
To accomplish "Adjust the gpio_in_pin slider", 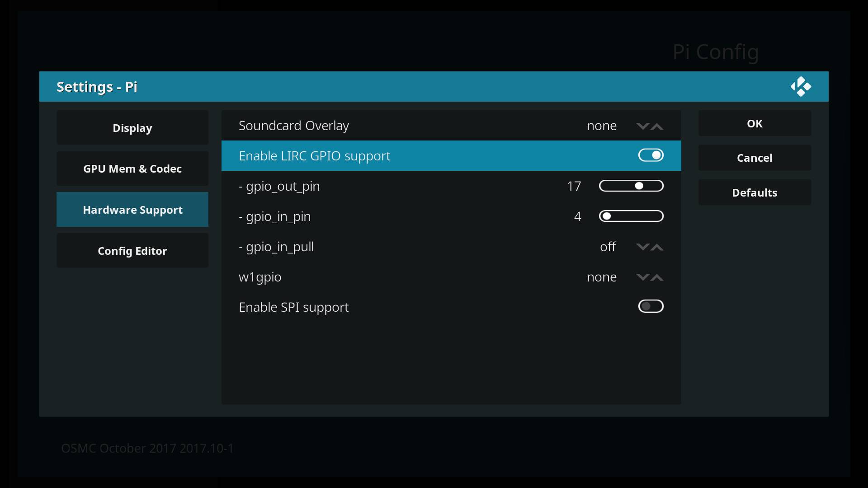I will pyautogui.click(x=631, y=216).
